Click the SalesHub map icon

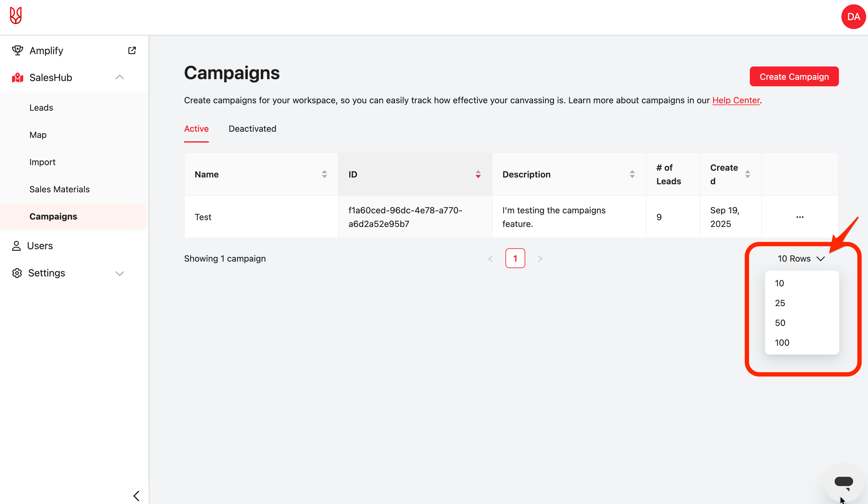pos(17,78)
